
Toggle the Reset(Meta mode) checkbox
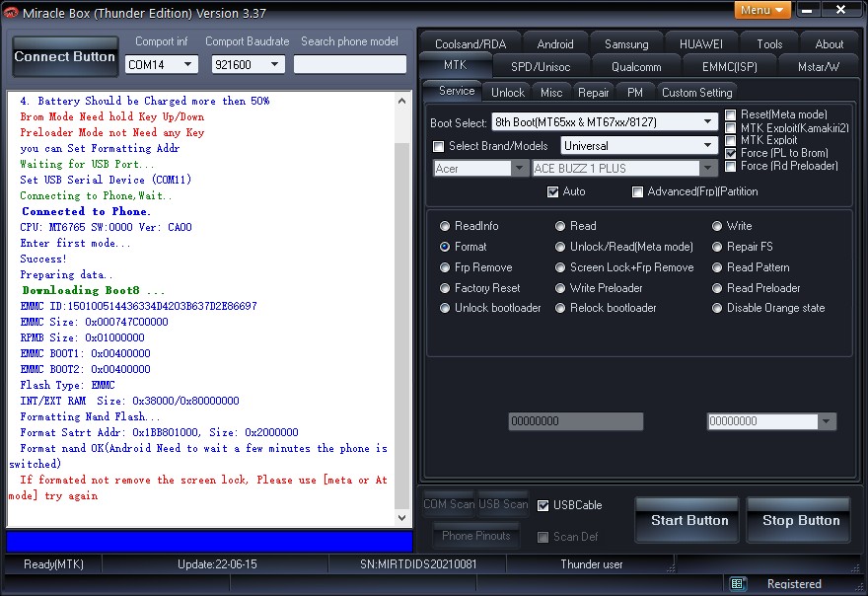pos(731,114)
